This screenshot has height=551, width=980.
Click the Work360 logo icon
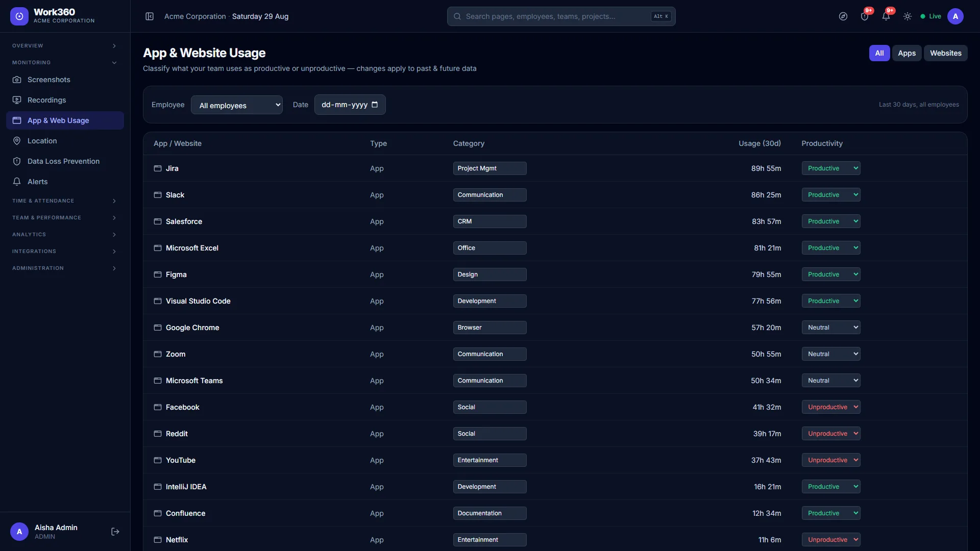[19, 16]
